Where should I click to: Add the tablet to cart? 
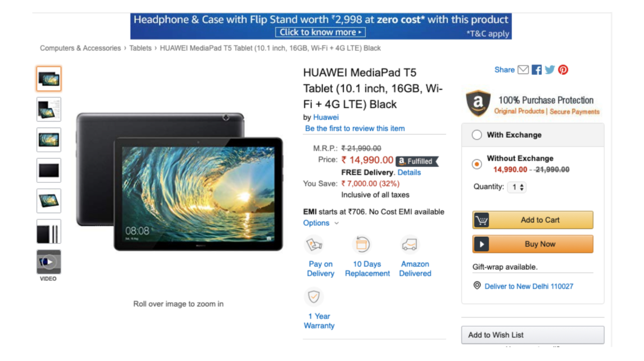point(533,220)
